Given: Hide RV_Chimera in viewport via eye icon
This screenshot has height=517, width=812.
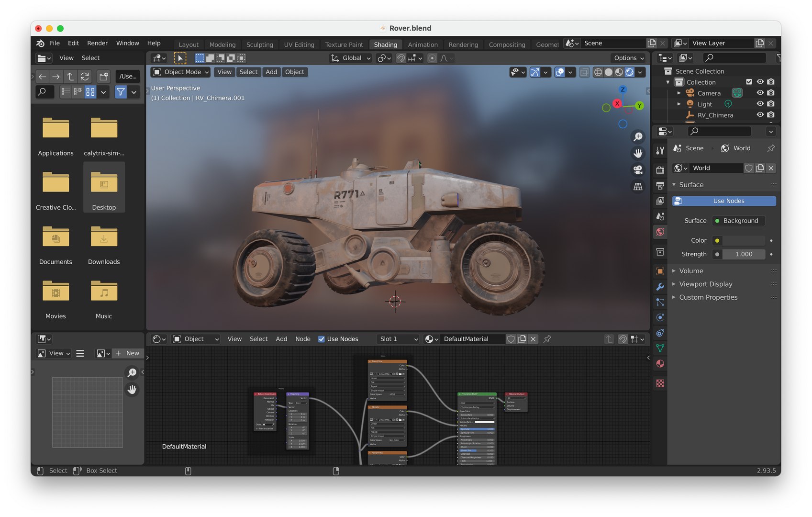Looking at the screenshot, I should tap(760, 115).
